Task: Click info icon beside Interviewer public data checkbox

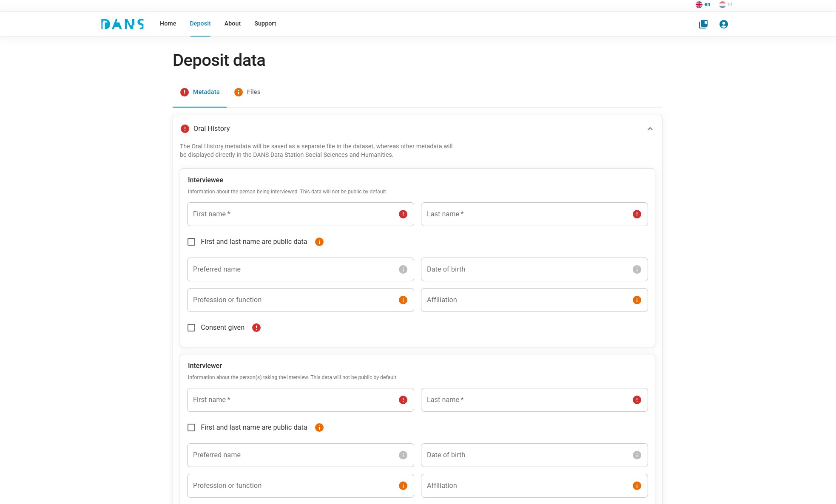Action: pos(319,428)
